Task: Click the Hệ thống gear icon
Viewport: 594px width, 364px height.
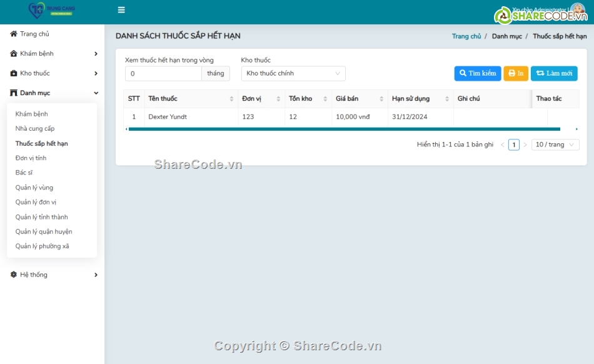Action: [14, 275]
